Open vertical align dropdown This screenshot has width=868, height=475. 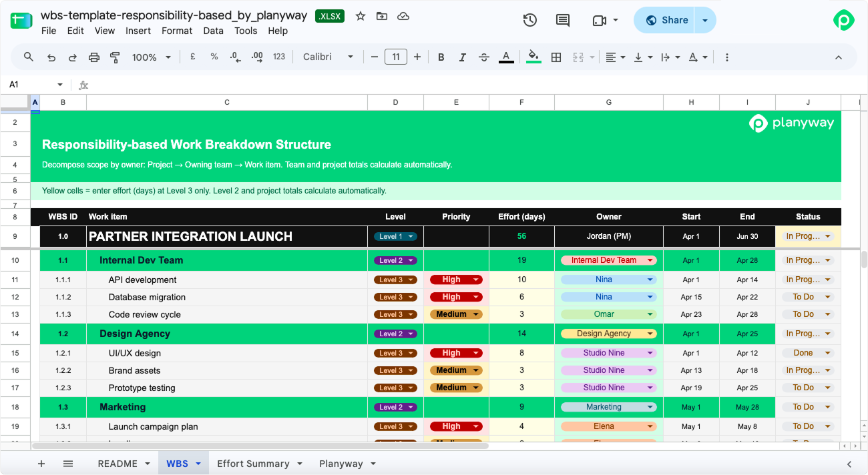642,57
